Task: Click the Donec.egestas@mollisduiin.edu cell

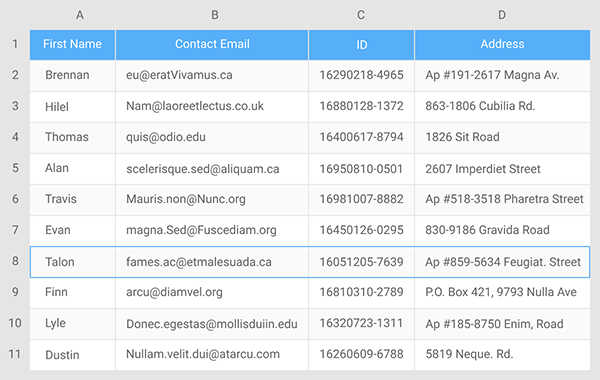Action: (x=212, y=324)
